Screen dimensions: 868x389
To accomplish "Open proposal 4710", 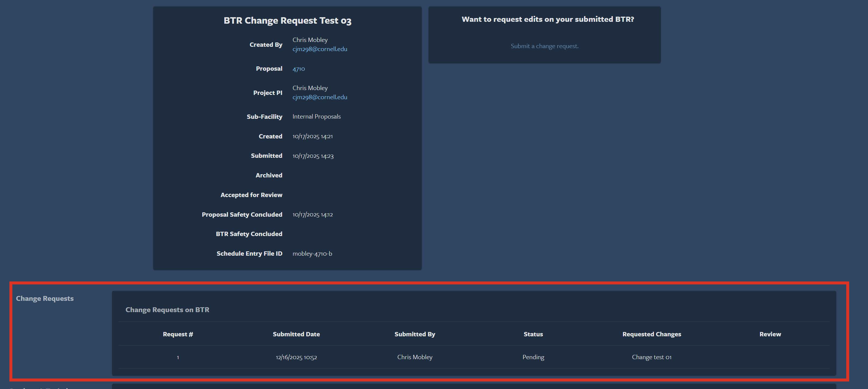I will coord(298,69).
